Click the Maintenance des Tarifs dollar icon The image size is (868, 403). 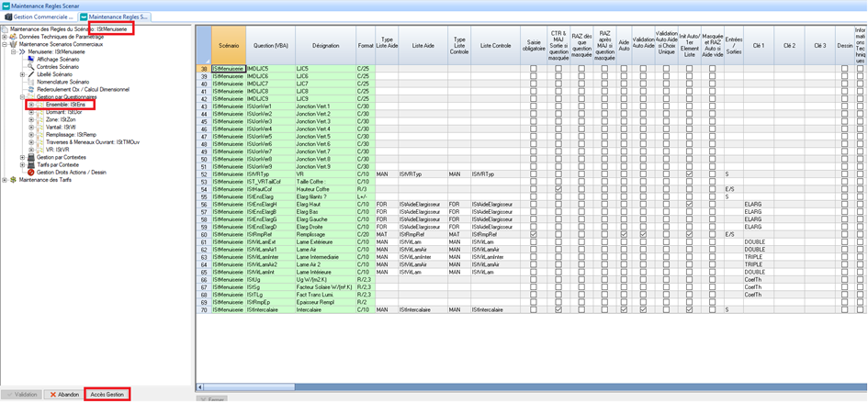tap(14, 180)
